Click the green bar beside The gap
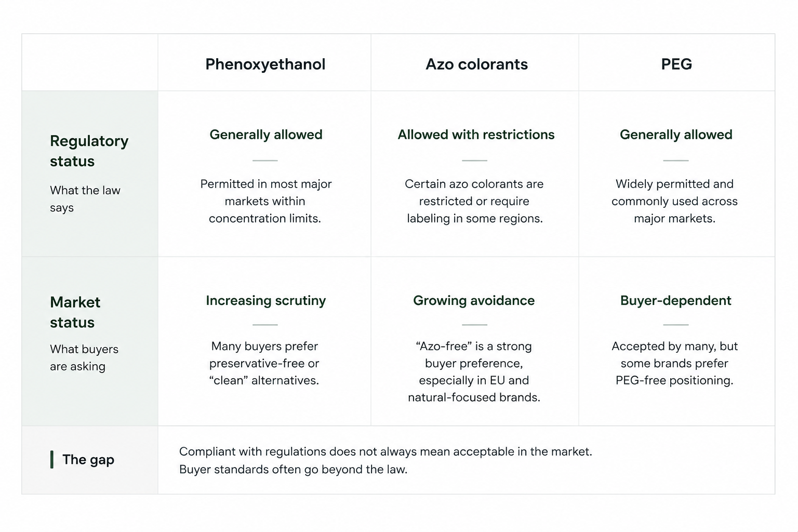 52,460
